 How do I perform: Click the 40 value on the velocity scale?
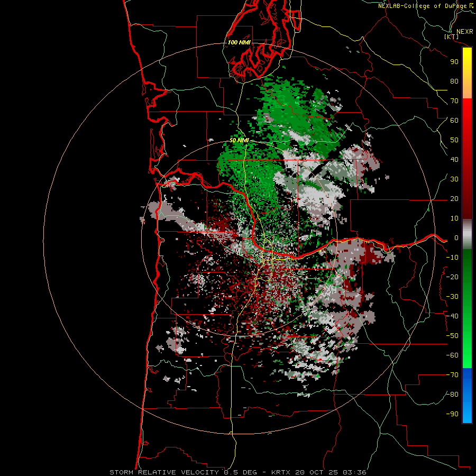[x=454, y=159]
